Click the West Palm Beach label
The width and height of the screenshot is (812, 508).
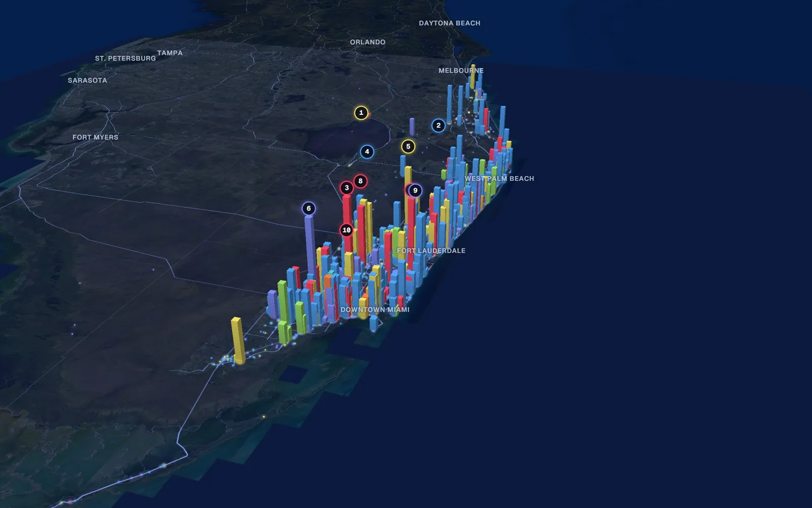499,179
